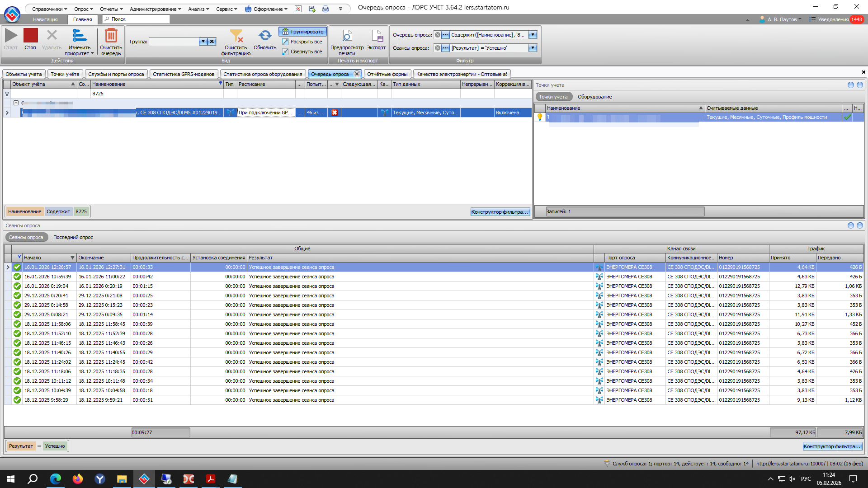Switch to Статистика GPRS-модемов tab

[x=184, y=74]
